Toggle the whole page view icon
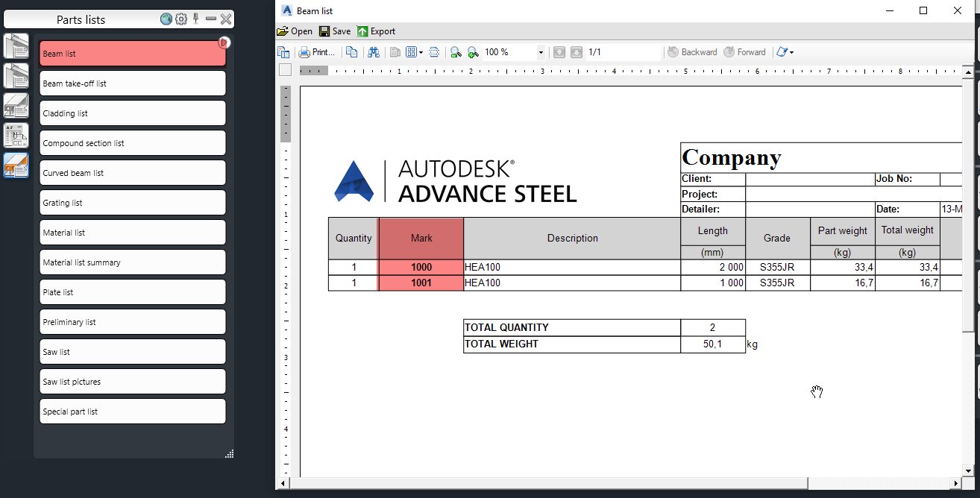The image size is (980, 498). (x=434, y=51)
